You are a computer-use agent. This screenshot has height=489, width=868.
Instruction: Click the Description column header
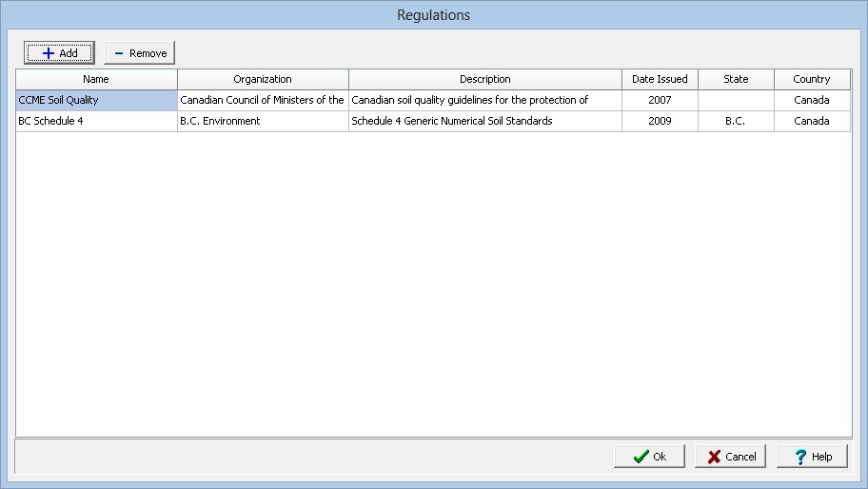pyautogui.click(x=485, y=79)
